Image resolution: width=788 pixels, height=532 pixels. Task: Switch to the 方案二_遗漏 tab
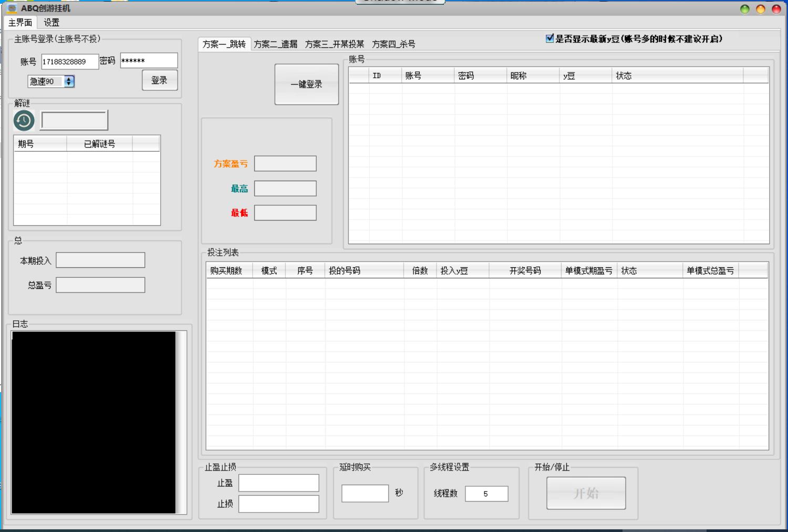[276, 44]
